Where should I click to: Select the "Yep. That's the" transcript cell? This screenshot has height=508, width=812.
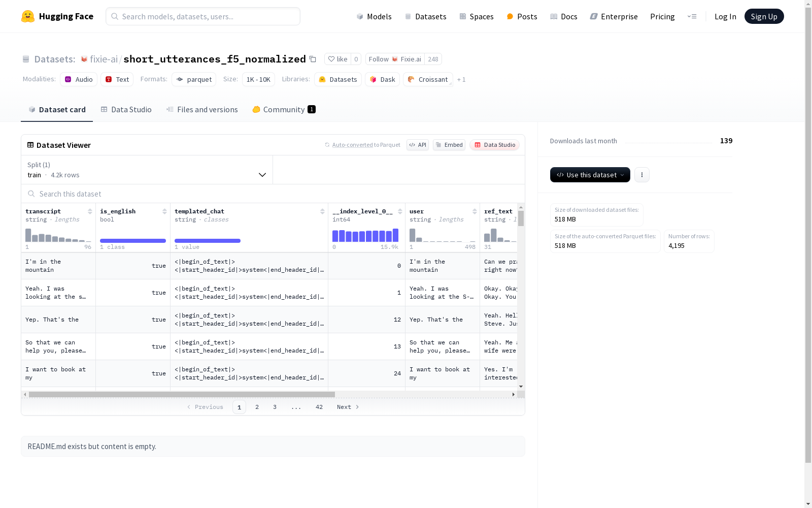(x=58, y=320)
